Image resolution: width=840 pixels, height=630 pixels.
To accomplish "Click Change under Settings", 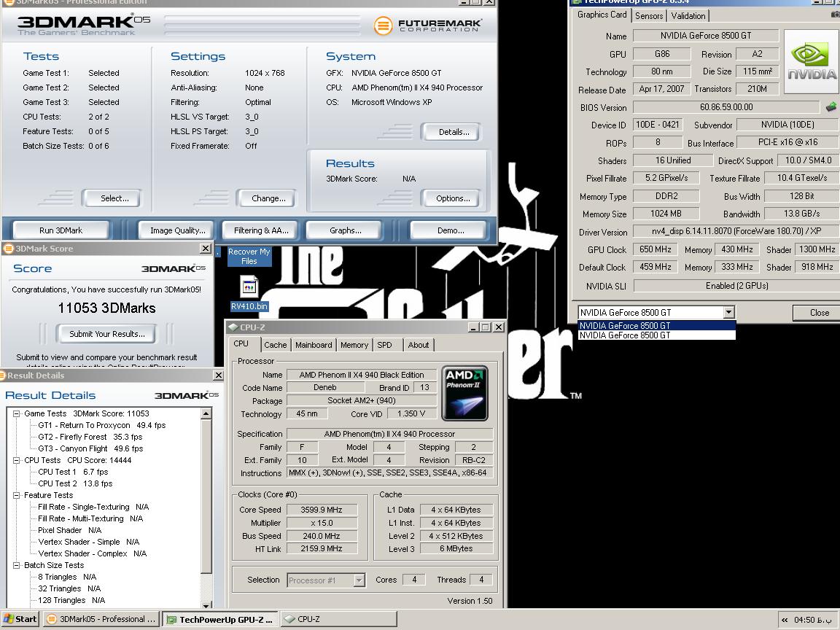I will [x=268, y=198].
